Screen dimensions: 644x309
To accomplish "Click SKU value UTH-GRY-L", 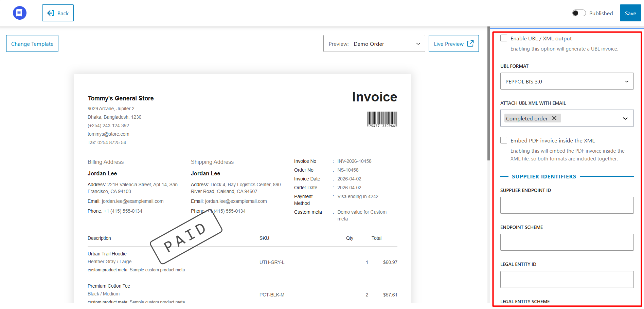I will pos(272,262).
